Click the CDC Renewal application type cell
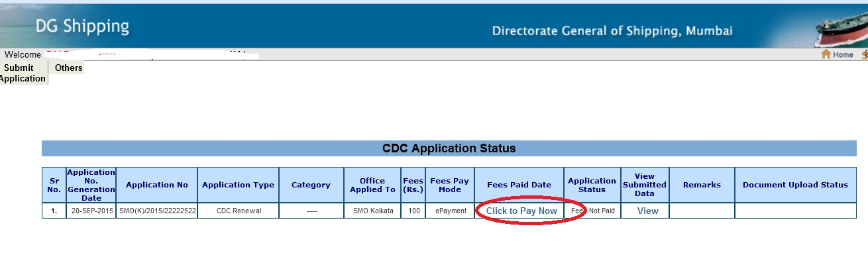This screenshot has height=255, width=868. [238, 211]
